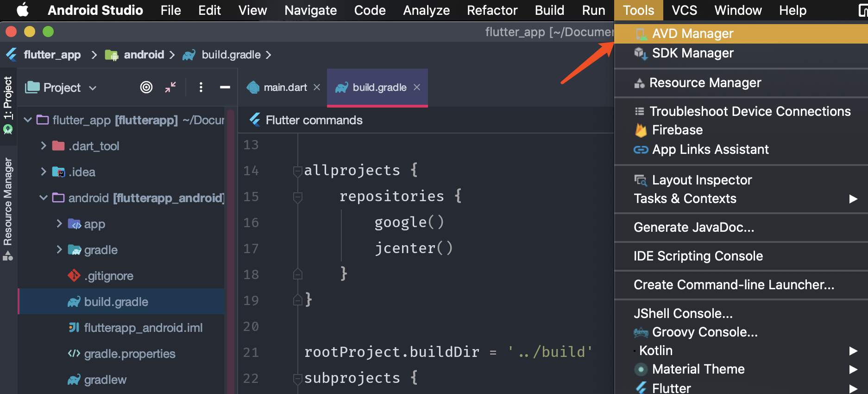This screenshot has width=868, height=394.
Task: Open Layout Inspector
Action: pos(741,180)
